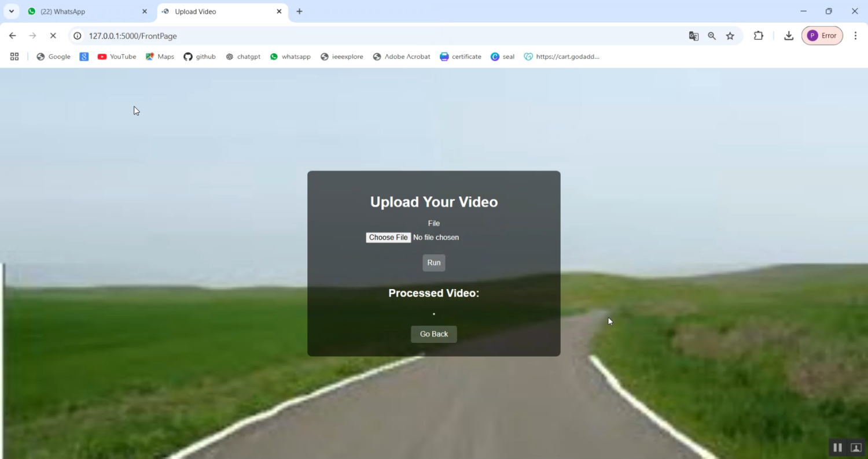Click the Go Back button
Image resolution: width=868 pixels, height=459 pixels.
point(433,334)
